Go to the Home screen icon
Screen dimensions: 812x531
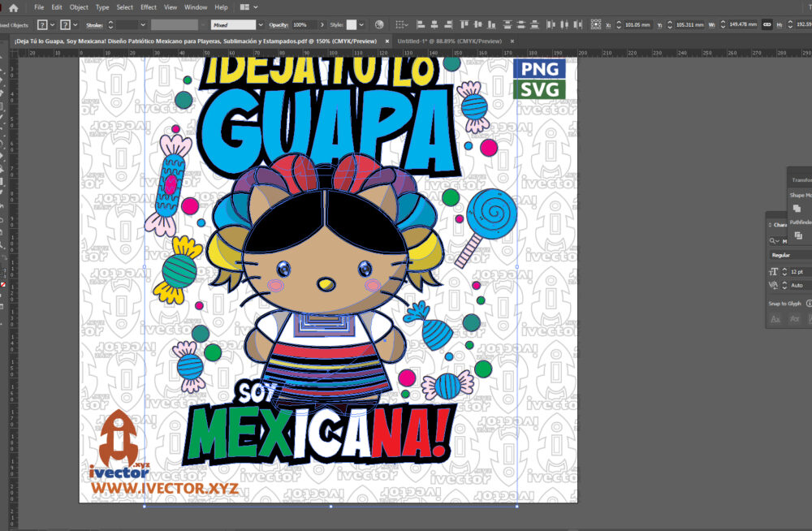click(14, 8)
